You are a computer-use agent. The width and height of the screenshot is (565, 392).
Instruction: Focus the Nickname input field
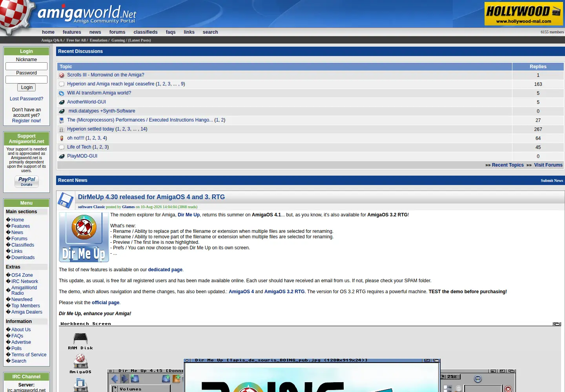26,67
